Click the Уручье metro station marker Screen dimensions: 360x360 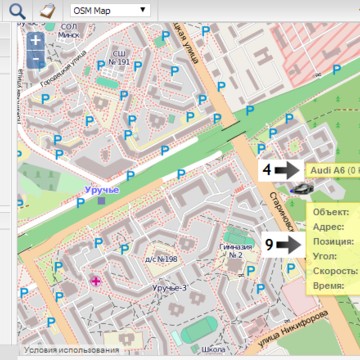point(101,200)
